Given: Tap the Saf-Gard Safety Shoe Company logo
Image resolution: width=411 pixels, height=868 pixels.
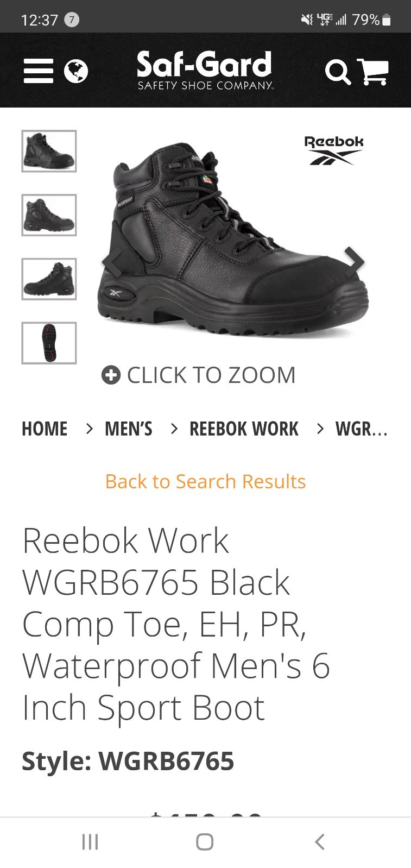Looking at the screenshot, I should coord(205,70).
